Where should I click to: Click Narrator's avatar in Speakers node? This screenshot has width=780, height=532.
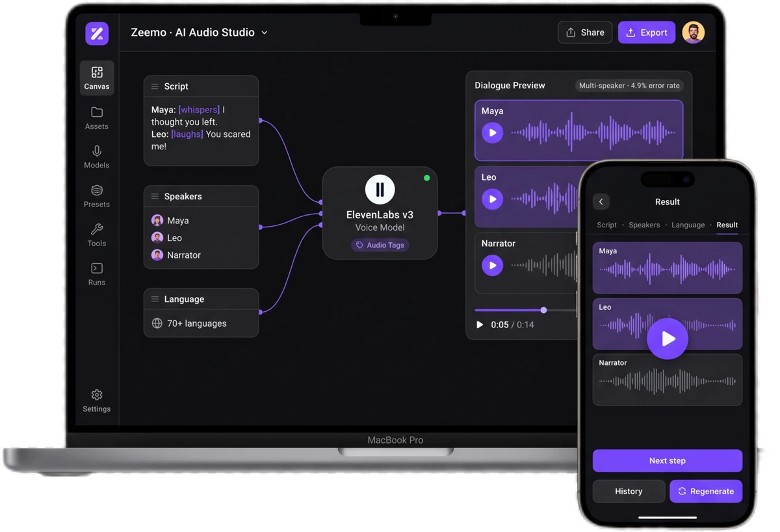(x=157, y=255)
